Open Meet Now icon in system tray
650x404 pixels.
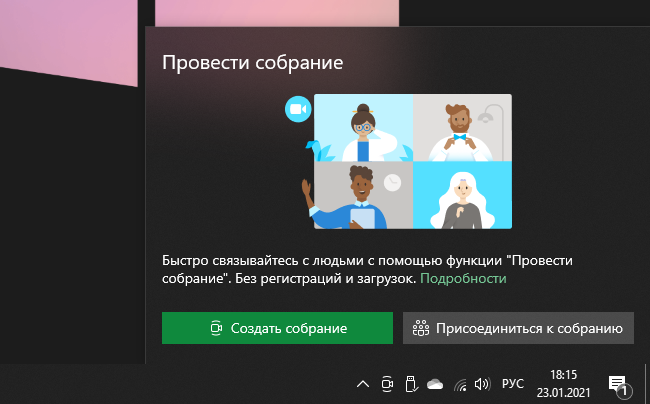[387, 384]
